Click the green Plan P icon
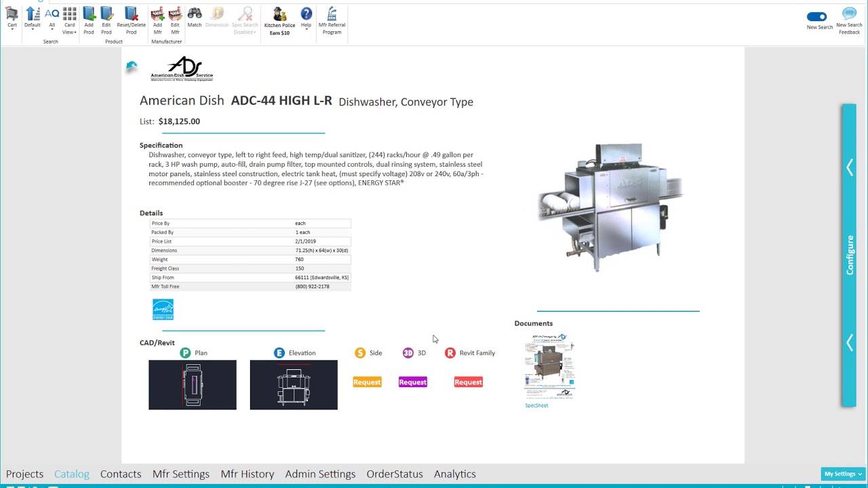Image resolution: width=868 pixels, height=488 pixels. [x=185, y=352]
